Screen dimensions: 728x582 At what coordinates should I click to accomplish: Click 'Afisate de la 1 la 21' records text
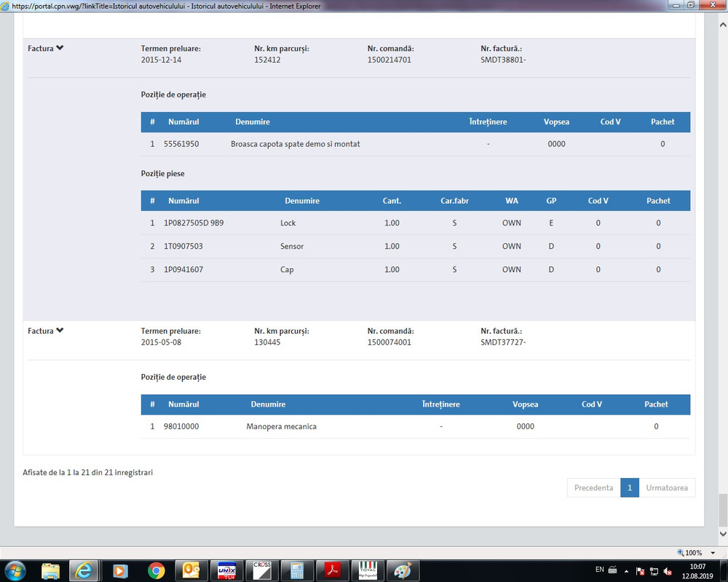click(87, 472)
